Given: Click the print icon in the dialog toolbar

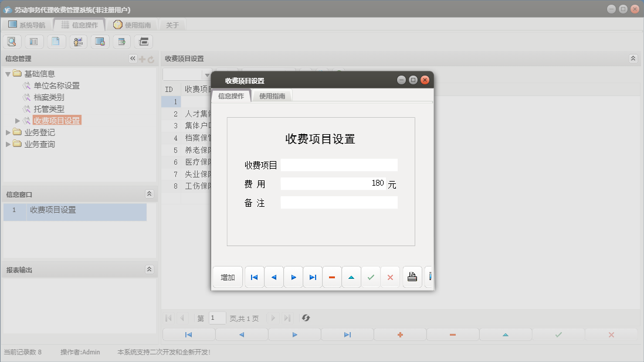Looking at the screenshot, I should point(412,277).
